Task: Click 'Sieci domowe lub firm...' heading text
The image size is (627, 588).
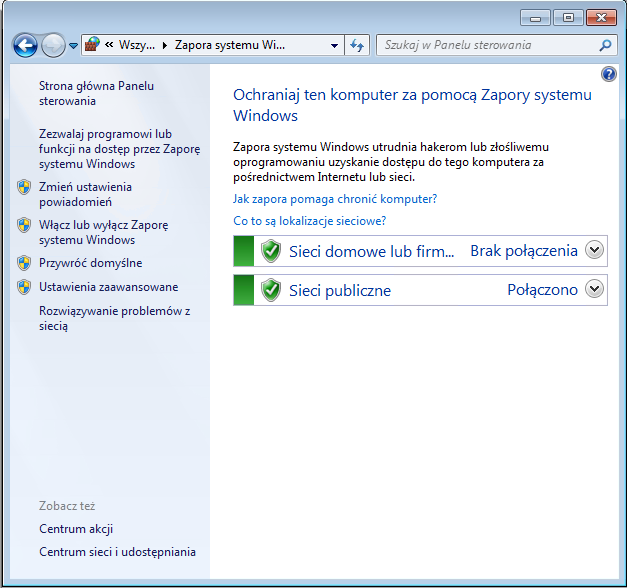Action: click(x=371, y=252)
